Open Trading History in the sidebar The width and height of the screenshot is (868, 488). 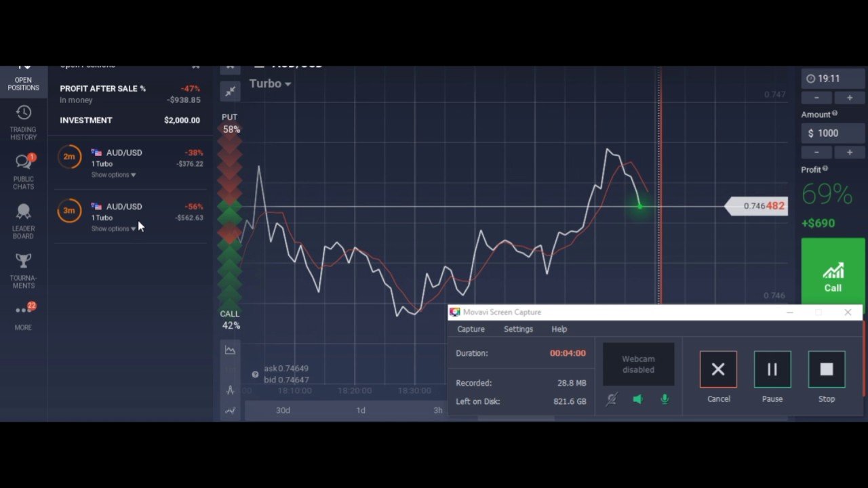click(23, 123)
